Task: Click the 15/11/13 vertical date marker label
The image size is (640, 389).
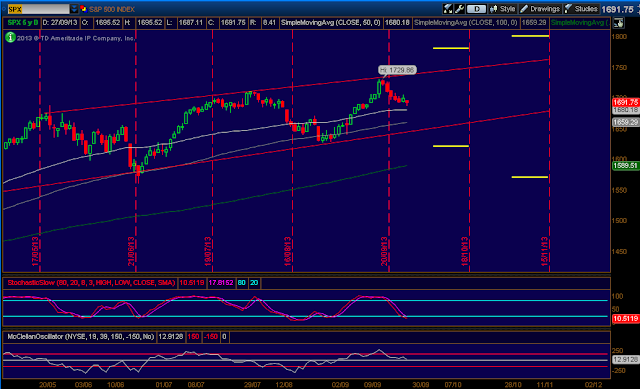Action: [x=544, y=251]
